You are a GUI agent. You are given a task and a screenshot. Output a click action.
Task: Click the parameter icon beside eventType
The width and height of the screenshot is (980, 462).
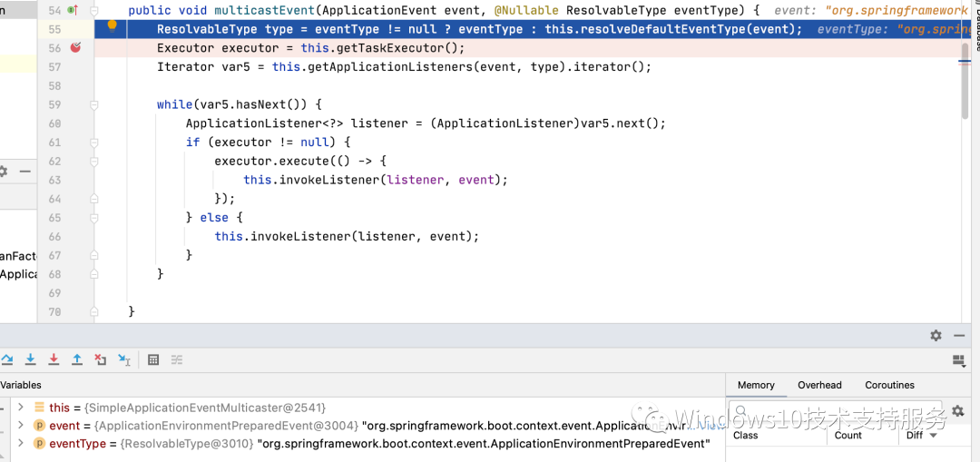coord(39,443)
